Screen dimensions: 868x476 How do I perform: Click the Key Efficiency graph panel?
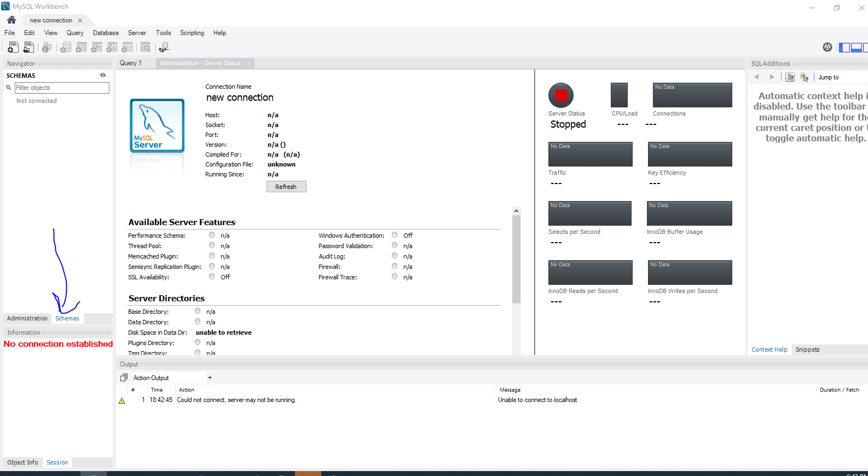(x=690, y=154)
